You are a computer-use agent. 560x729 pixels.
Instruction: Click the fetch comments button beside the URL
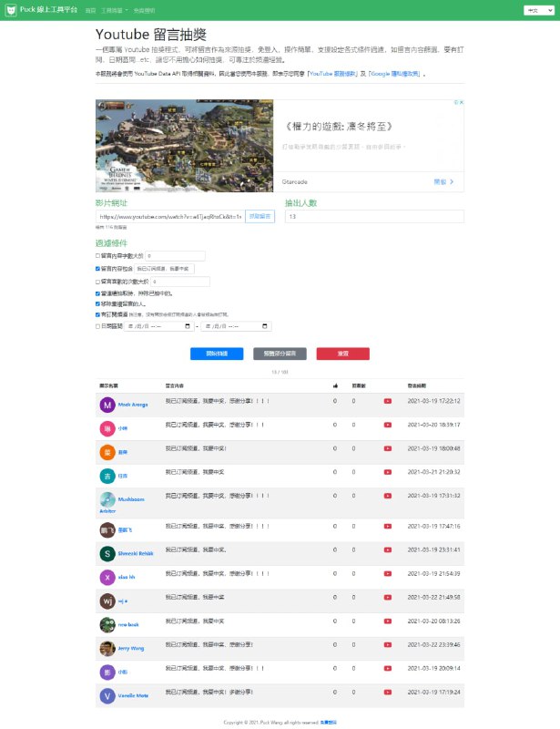pyautogui.click(x=260, y=217)
